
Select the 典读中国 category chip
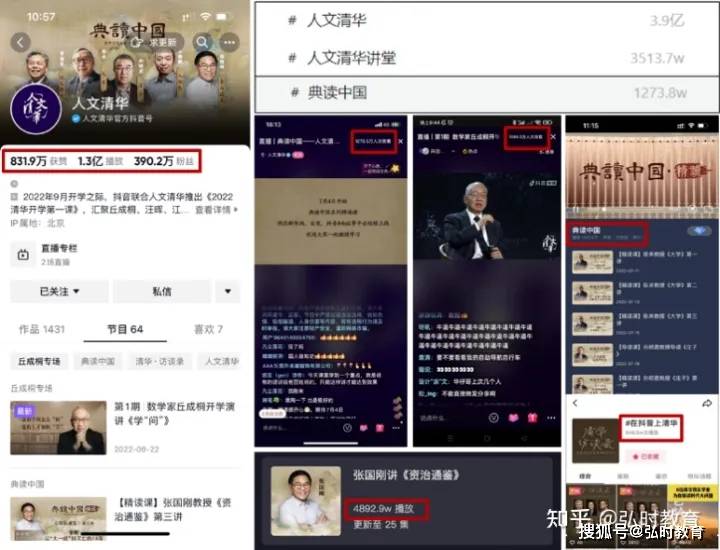[98, 361]
